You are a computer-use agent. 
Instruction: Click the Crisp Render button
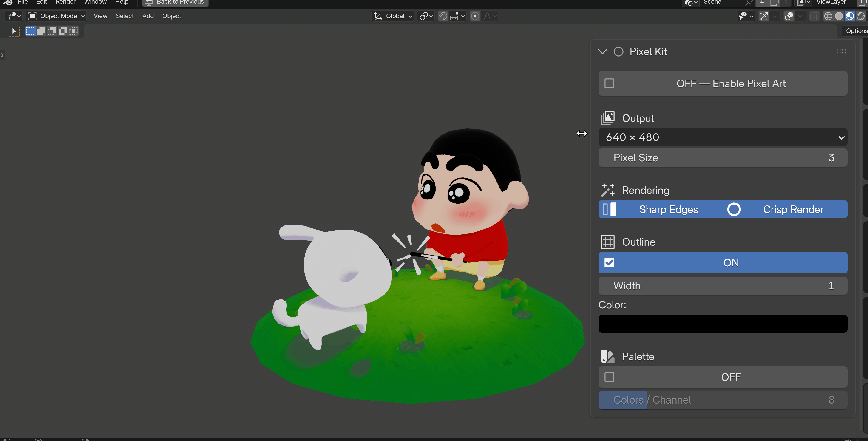[x=785, y=209]
